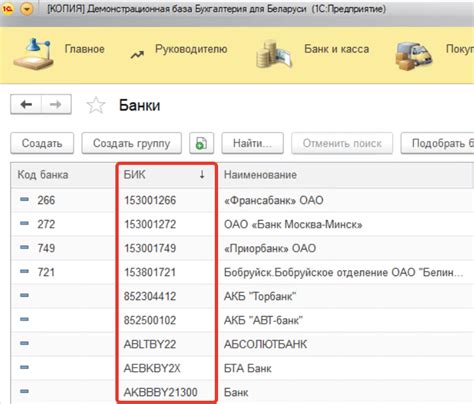Select БИК cell 852500102

coord(150,320)
